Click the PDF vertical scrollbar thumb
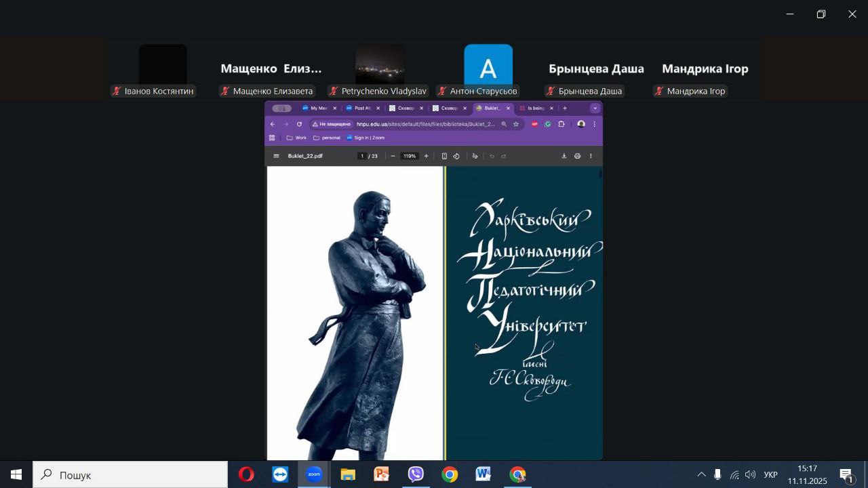Viewport: 868px width, 488px height. (601, 174)
